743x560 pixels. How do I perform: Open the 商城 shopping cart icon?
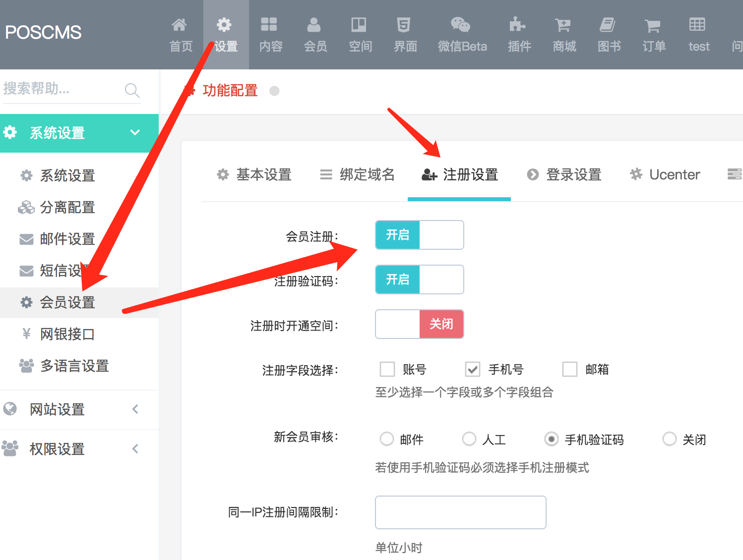pyautogui.click(x=562, y=25)
